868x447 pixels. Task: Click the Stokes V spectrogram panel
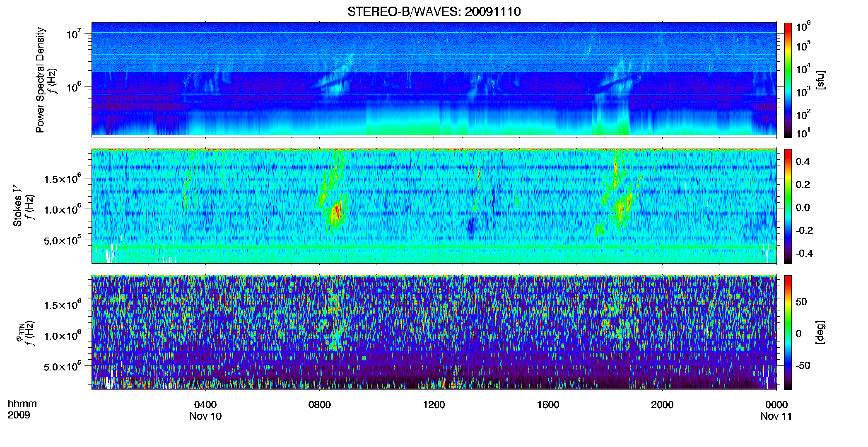tap(434, 206)
